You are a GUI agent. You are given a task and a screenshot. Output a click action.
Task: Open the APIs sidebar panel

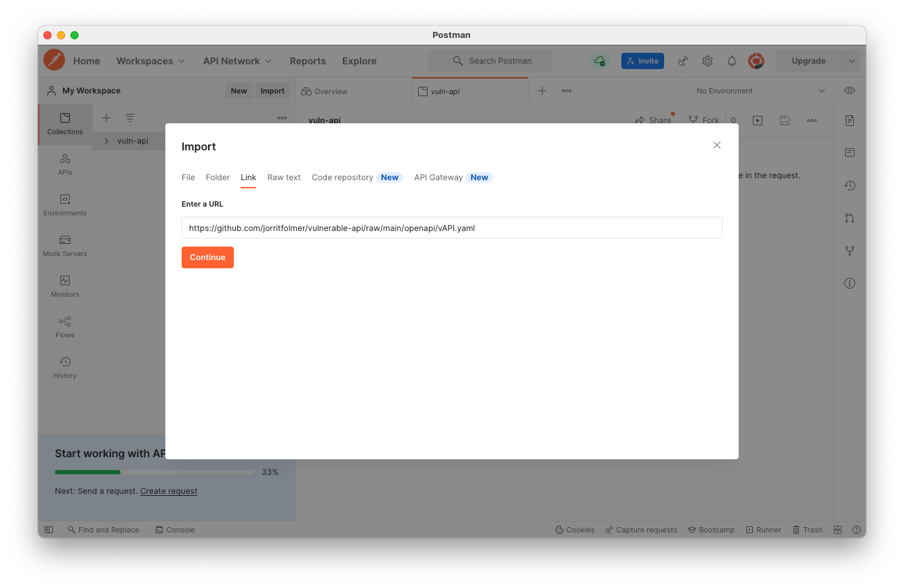point(65,165)
